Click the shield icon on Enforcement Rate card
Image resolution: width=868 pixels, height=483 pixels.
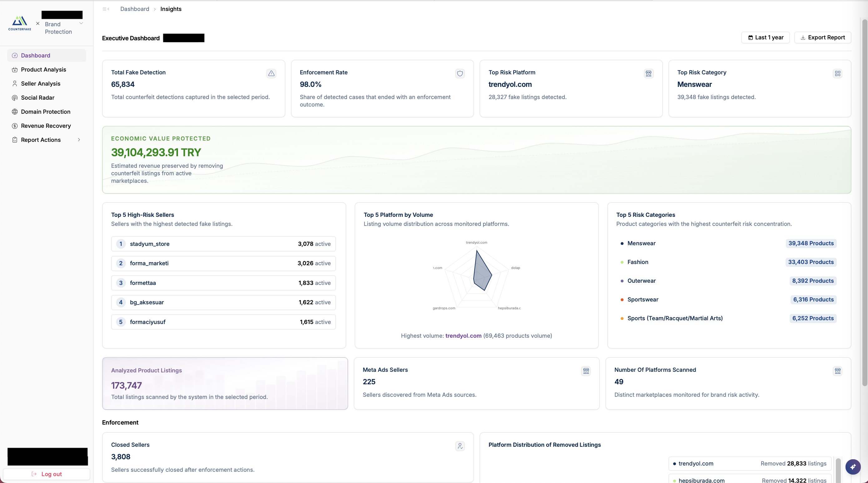[460, 73]
